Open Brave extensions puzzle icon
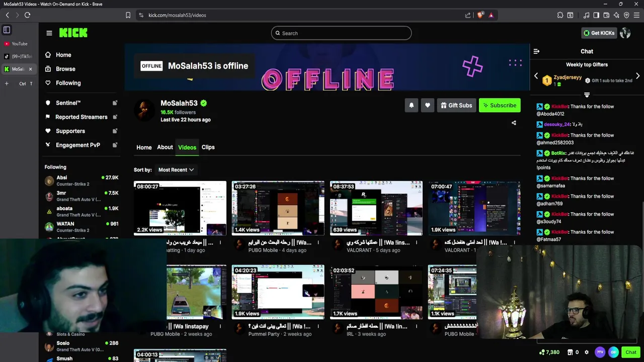Screen dimensions: 644x362 click(560, 15)
